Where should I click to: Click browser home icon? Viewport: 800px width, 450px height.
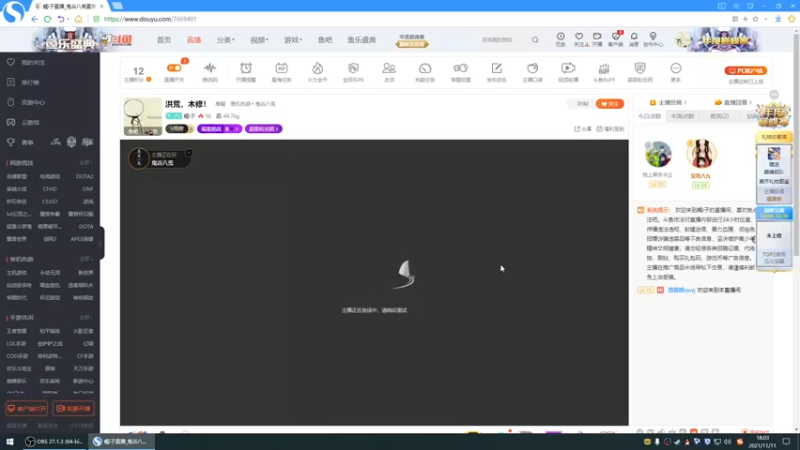pos(78,19)
